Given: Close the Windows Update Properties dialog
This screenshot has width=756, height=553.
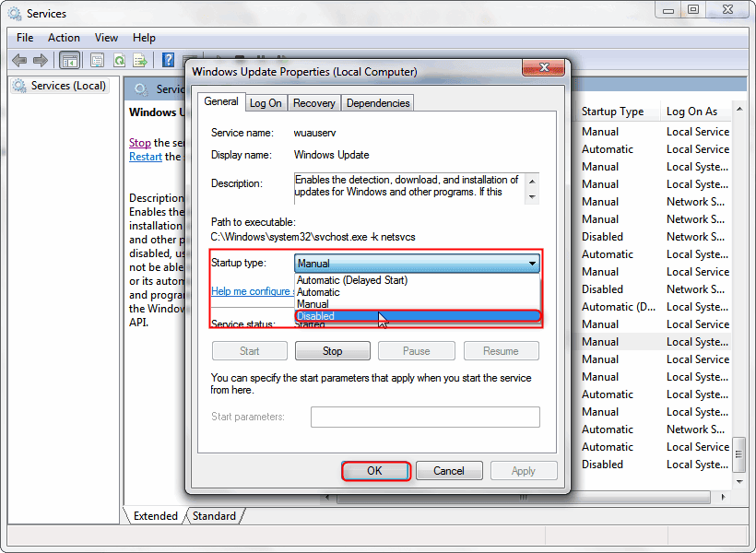Looking at the screenshot, I should (543, 67).
